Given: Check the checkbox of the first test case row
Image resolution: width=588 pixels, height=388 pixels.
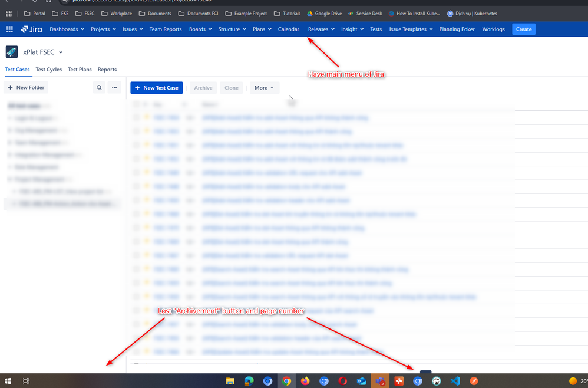Looking at the screenshot, I should [x=136, y=118].
